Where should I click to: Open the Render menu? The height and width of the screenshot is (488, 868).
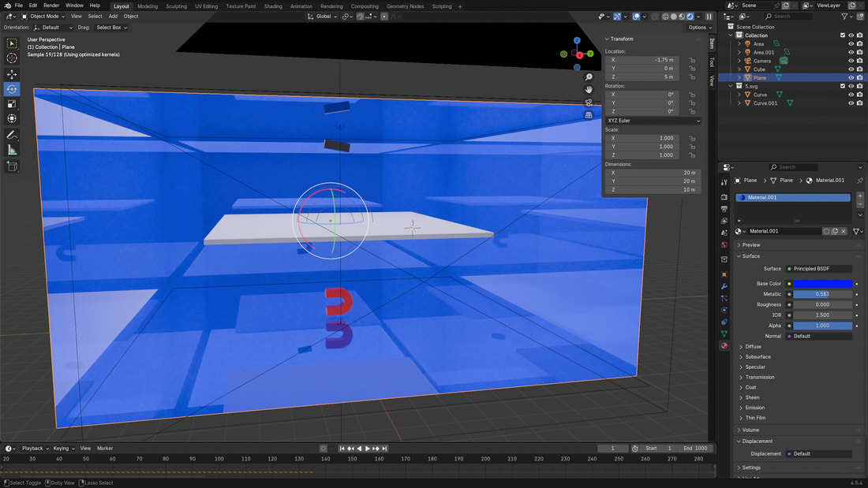[x=51, y=6]
